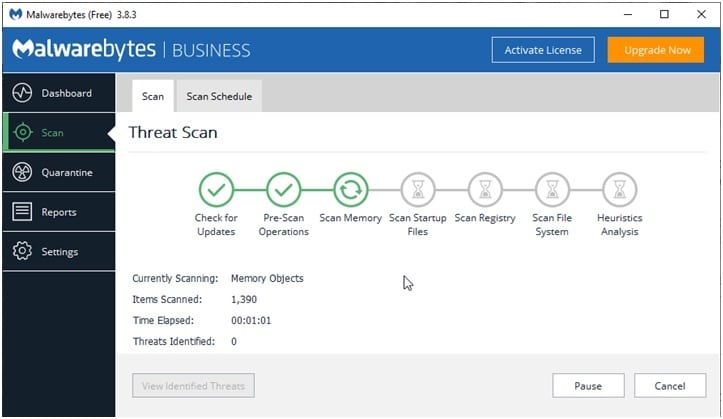
Task: Open the Settings gear icon
Action: pos(22,252)
